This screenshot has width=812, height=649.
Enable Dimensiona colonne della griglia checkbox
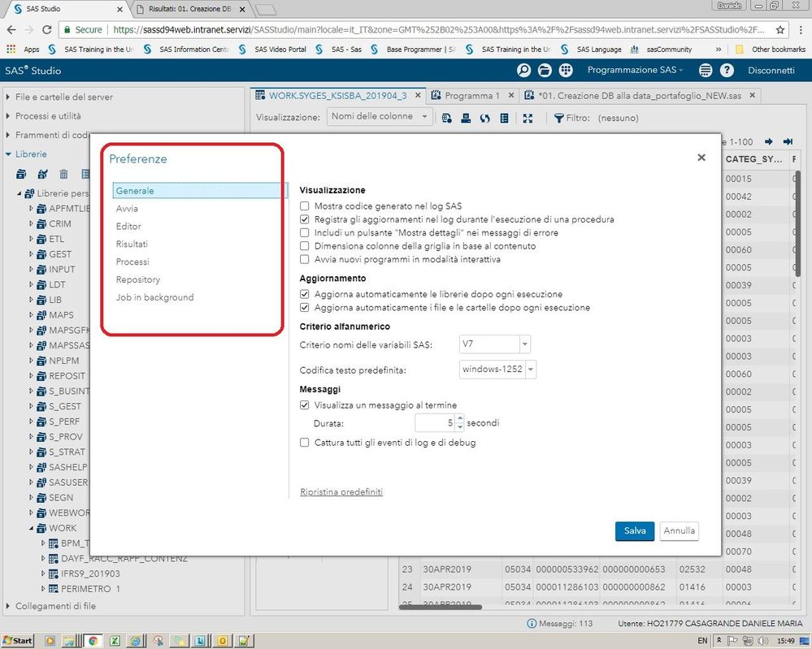[x=305, y=246]
